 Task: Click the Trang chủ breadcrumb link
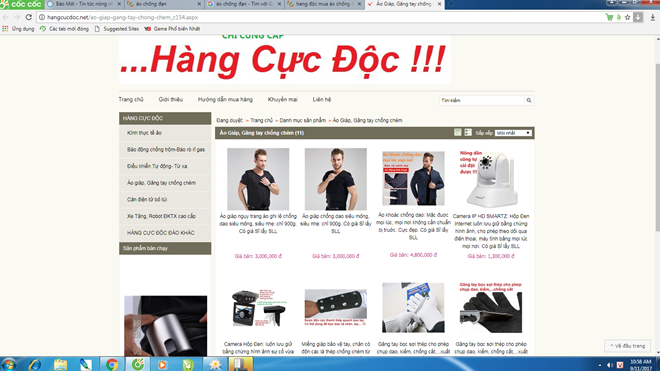coord(261,120)
